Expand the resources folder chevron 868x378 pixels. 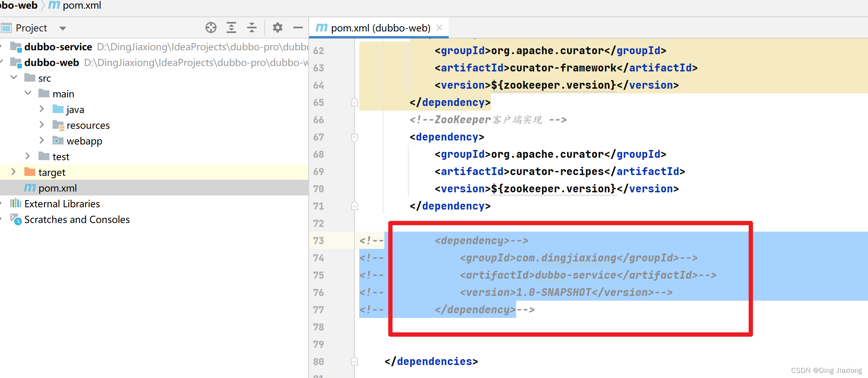click(42, 124)
